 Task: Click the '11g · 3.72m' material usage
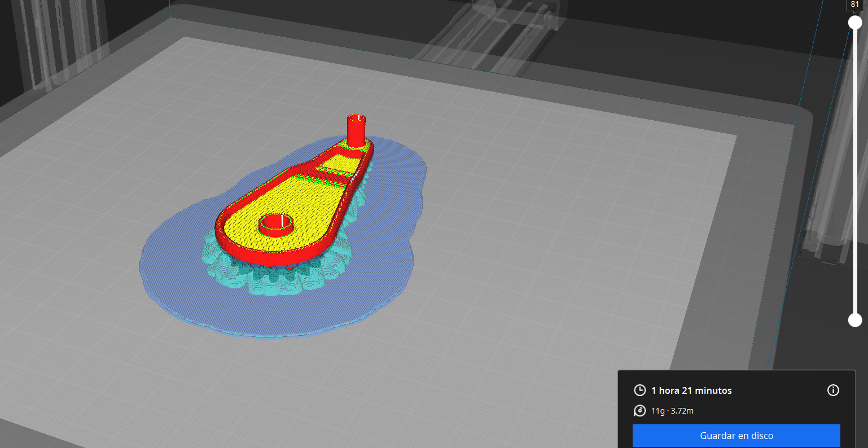click(x=672, y=411)
